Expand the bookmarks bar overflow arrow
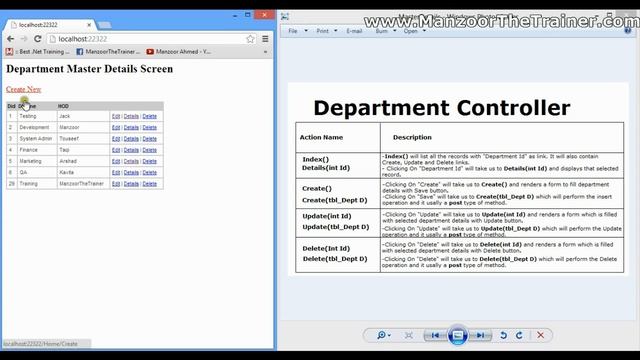 coord(265,52)
